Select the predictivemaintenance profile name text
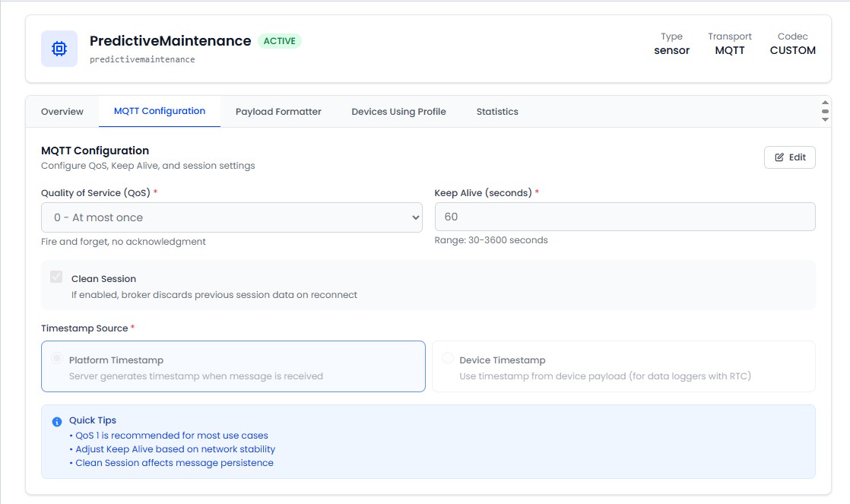The height and width of the screenshot is (504, 850). 141,58
